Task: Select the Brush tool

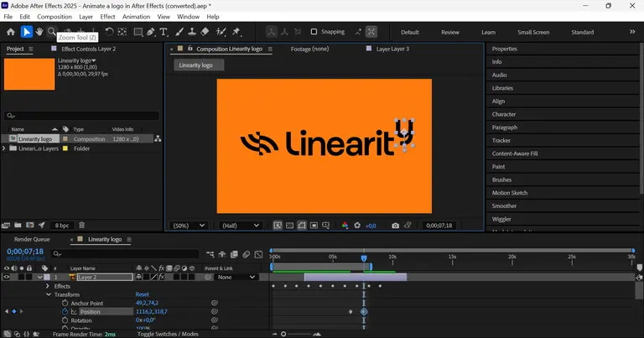Action: [x=179, y=32]
